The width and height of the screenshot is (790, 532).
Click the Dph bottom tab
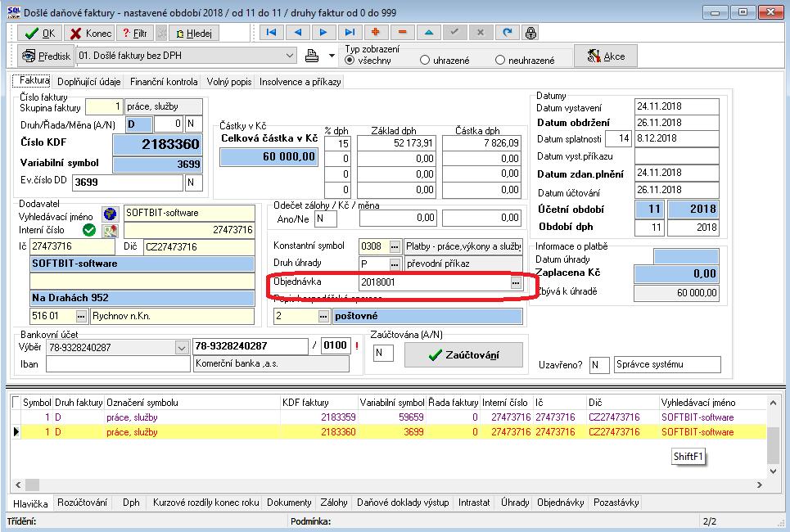click(x=131, y=503)
